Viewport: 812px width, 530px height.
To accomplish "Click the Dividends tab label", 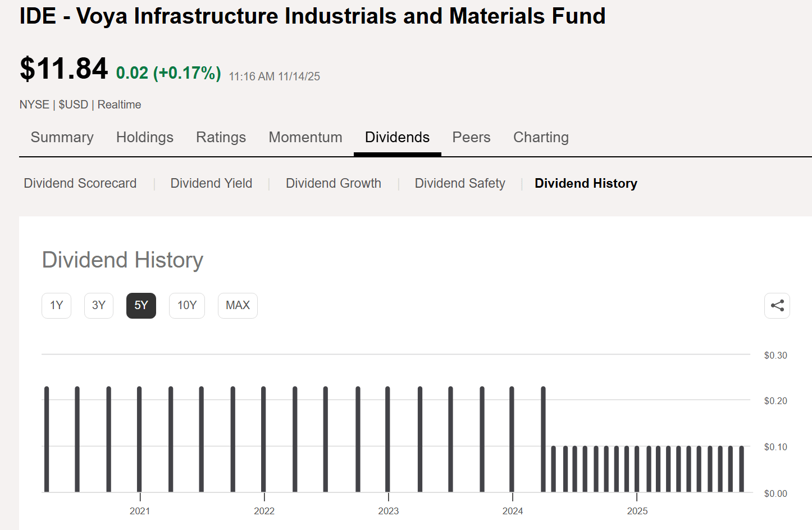I will point(397,137).
